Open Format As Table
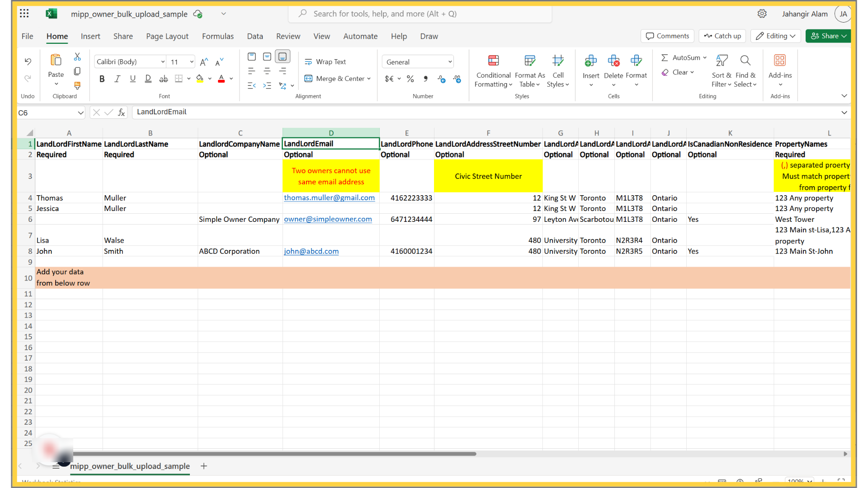The image size is (868, 488). click(530, 71)
